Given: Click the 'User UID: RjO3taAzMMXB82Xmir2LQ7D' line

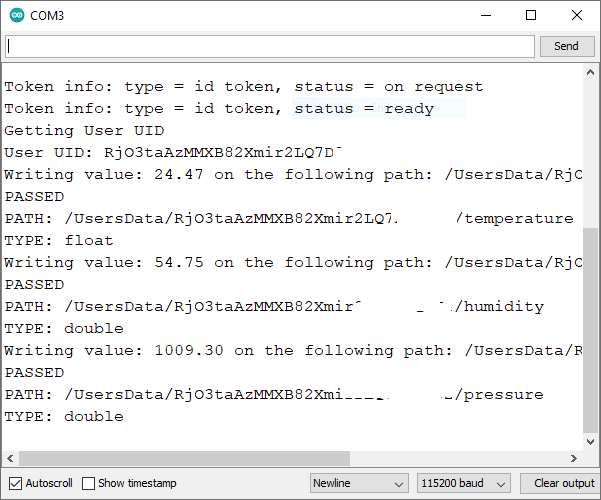Looking at the screenshot, I should coord(172,153).
